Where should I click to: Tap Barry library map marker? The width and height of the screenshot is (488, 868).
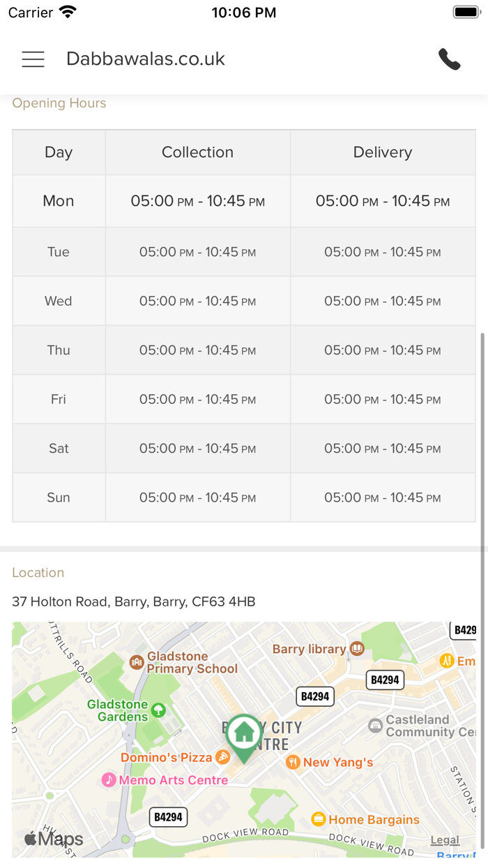coord(357,649)
